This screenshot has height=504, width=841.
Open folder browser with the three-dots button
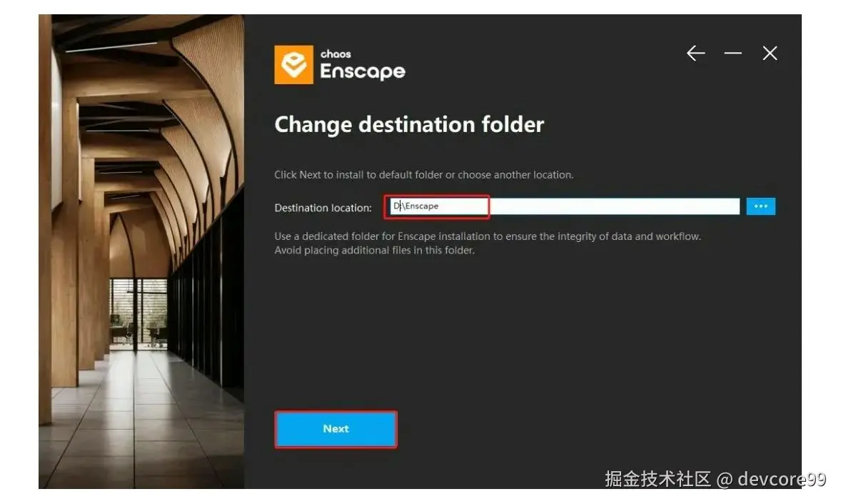click(760, 206)
